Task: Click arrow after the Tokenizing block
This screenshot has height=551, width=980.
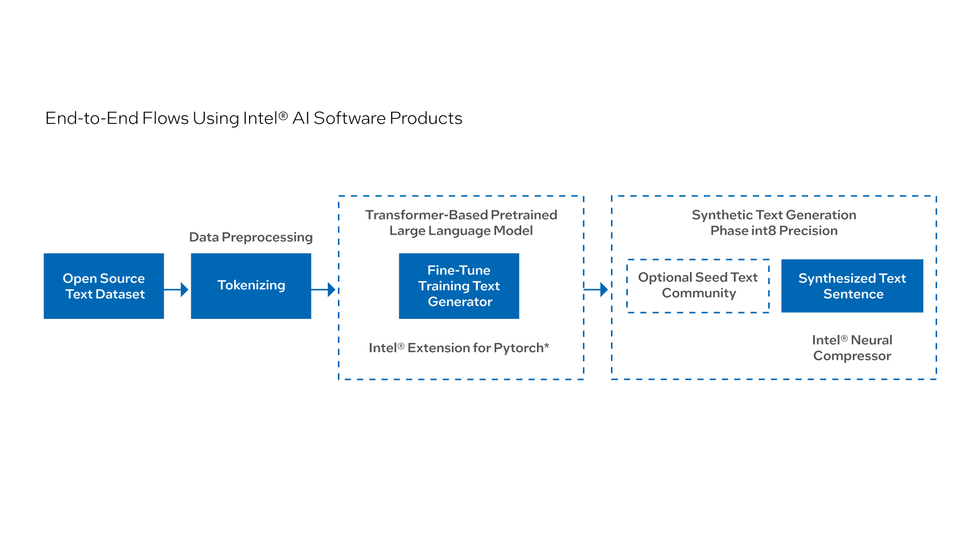Action: pyautogui.click(x=324, y=289)
